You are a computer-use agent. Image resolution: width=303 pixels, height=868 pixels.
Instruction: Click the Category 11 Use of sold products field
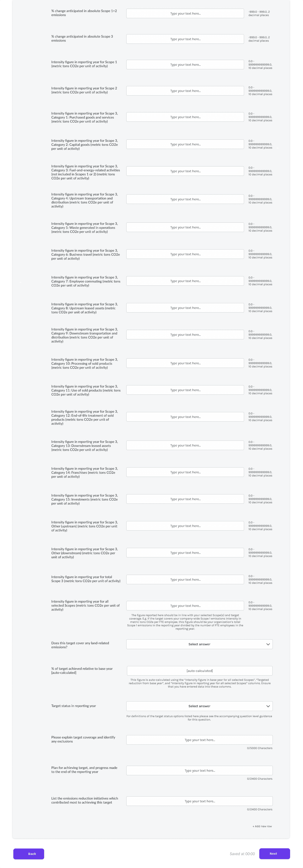[185, 390]
